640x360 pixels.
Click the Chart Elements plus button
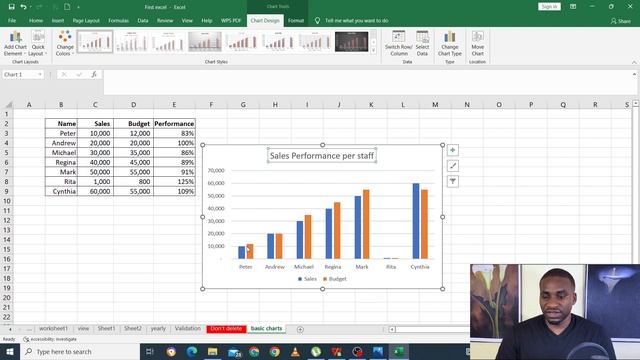pos(453,150)
